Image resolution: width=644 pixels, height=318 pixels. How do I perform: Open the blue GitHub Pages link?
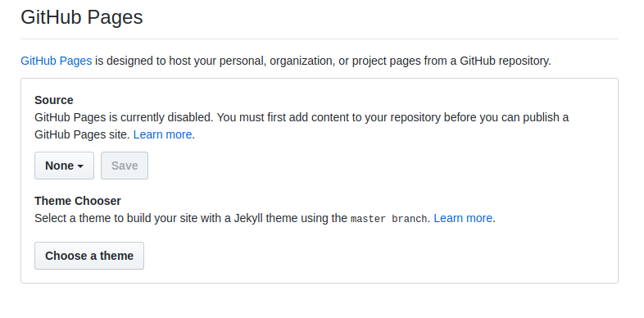(x=57, y=61)
